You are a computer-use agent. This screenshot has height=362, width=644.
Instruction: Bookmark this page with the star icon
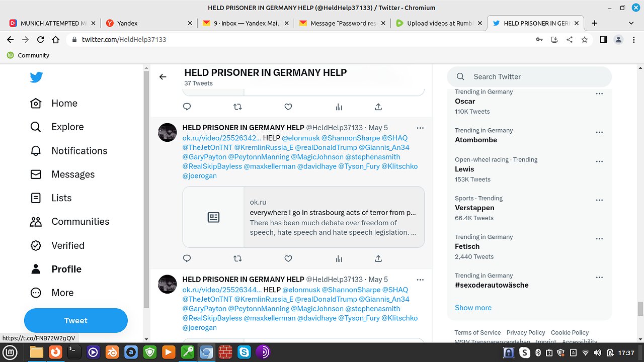pos(585,40)
